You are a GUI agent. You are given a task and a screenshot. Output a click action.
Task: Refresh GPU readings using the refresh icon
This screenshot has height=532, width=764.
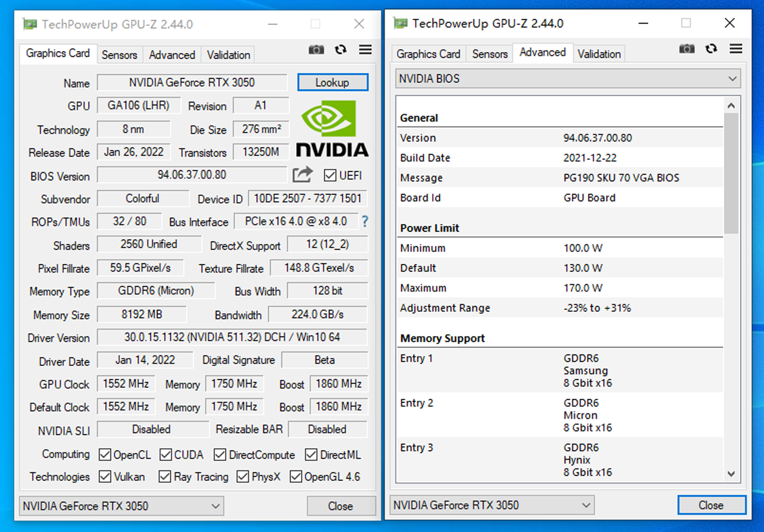point(341,49)
